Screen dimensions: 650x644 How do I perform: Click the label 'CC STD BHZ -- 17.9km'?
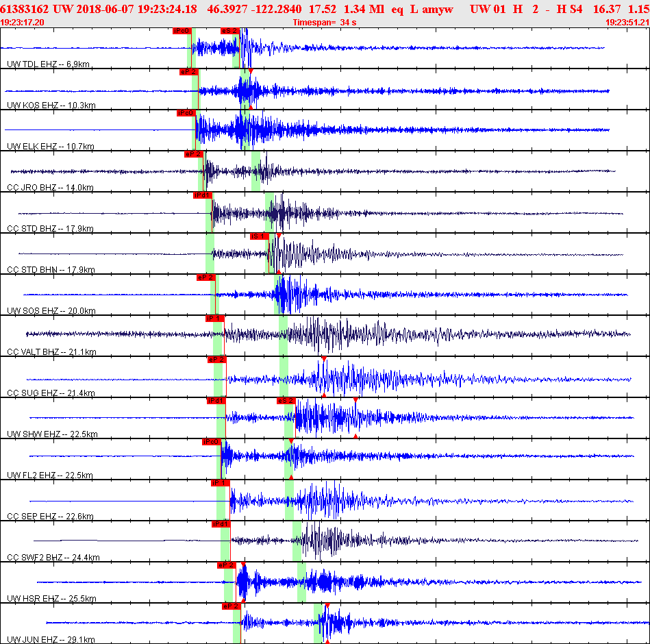(50, 229)
